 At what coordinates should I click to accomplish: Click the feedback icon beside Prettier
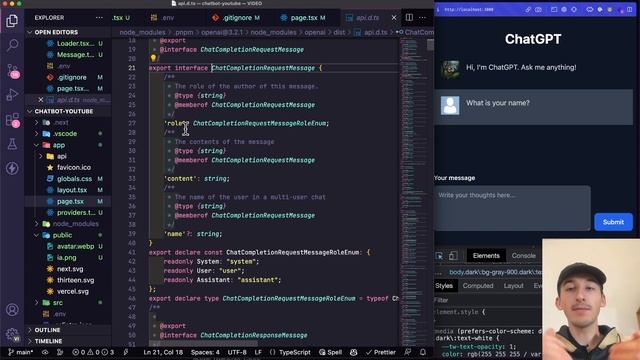[x=407, y=352]
